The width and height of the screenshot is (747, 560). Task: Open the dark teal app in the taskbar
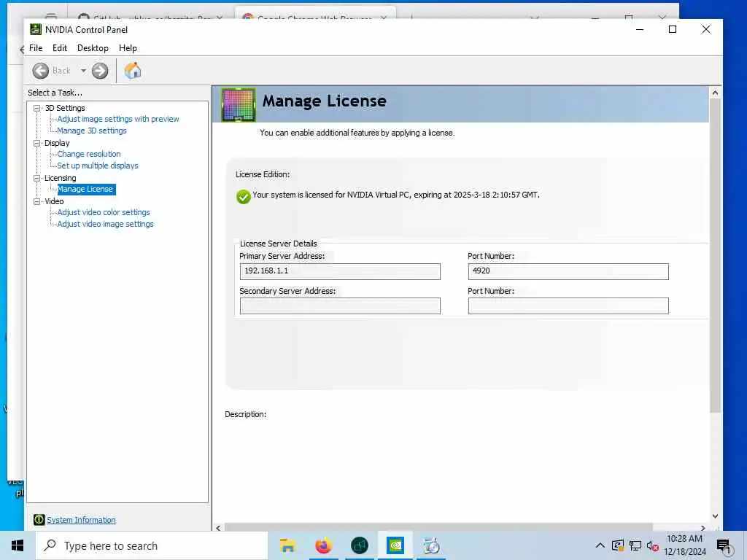[x=360, y=545]
